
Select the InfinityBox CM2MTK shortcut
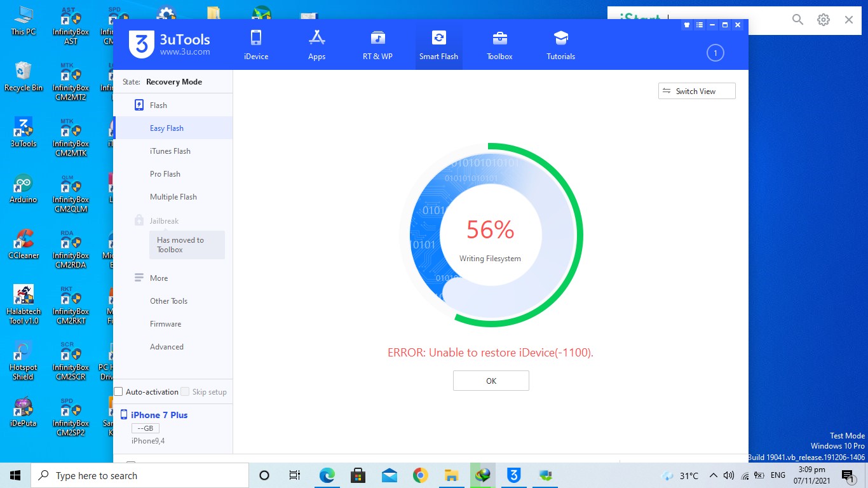[71, 137]
